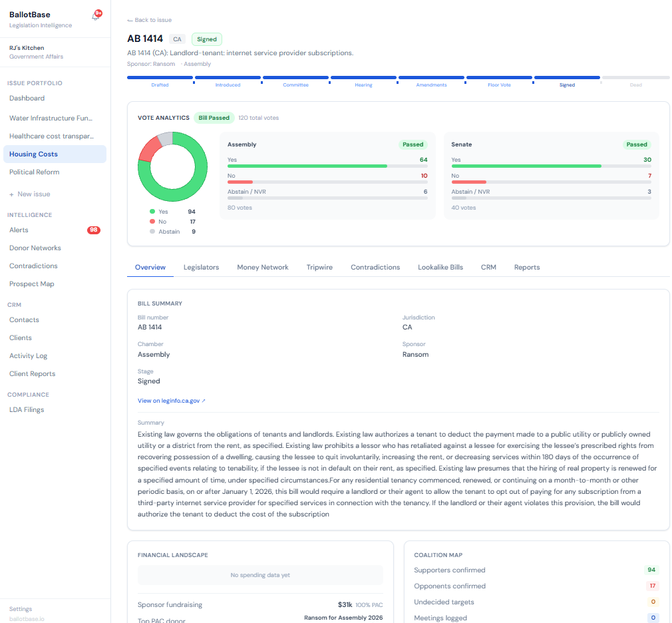Screen dimensions: 672x623
Task: Open the Money Network tab
Action: coord(263,267)
